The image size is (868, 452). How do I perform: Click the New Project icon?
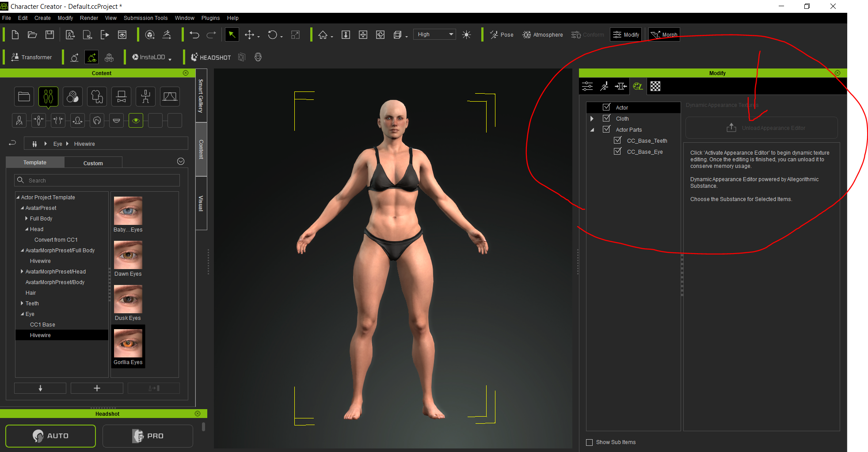point(15,34)
